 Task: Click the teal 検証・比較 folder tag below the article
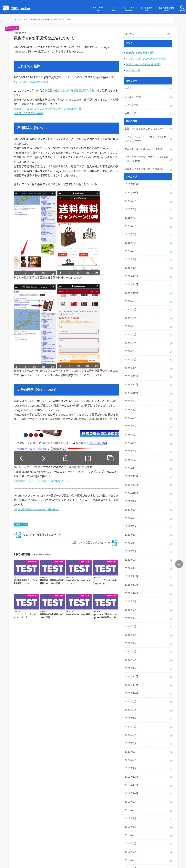(x=21, y=524)
